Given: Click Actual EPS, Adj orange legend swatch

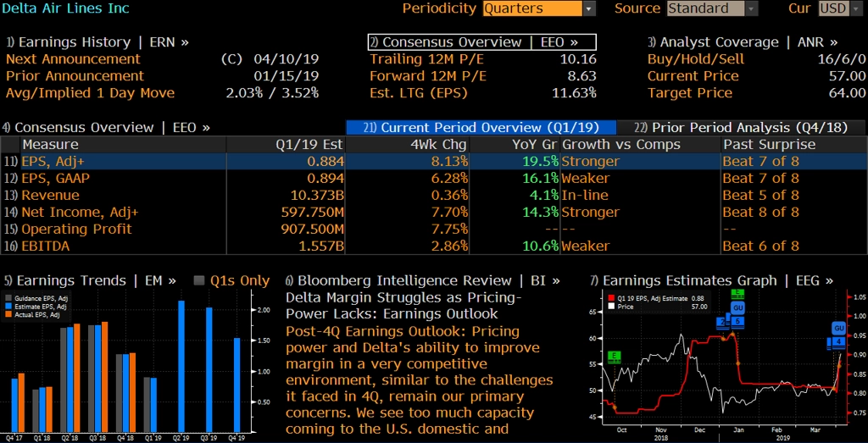Looking at the screenshot, I should (8, 315).
